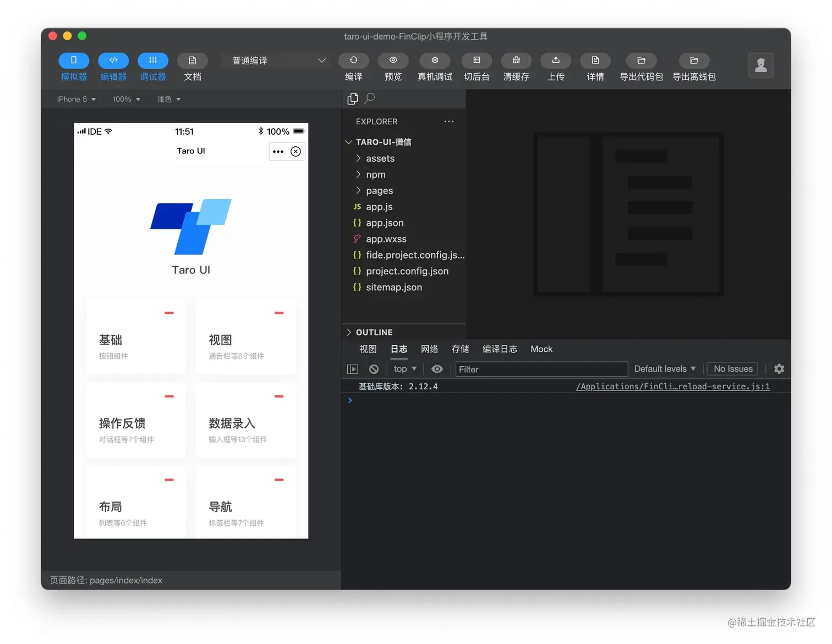Click the Taro UI logo image
Screen dimensions: 832x644
point(191,227)
